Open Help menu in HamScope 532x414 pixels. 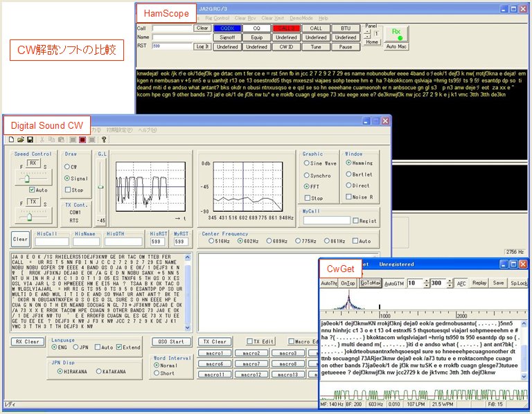coord(323,18)
